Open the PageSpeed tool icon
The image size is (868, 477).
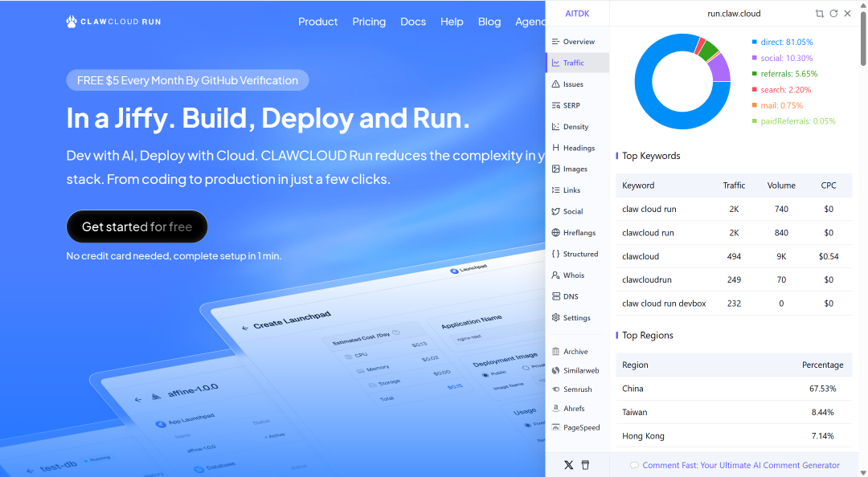pos(556,427)
